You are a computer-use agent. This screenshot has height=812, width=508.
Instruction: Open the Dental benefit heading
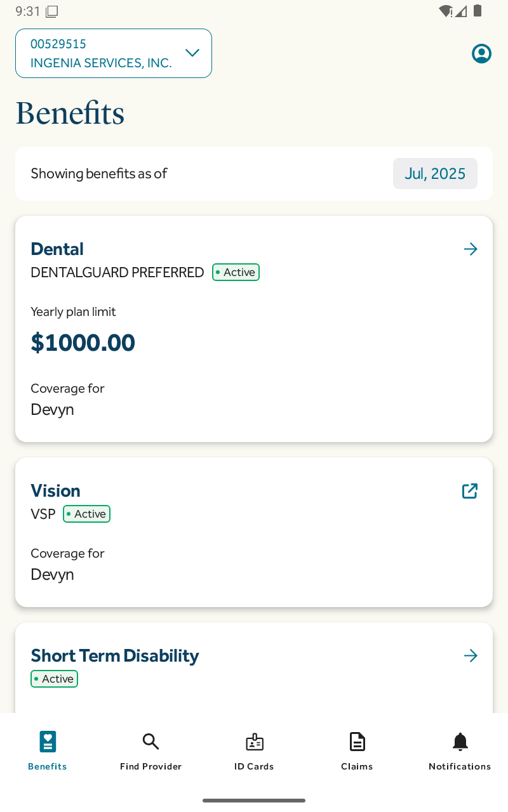(57, 249)
